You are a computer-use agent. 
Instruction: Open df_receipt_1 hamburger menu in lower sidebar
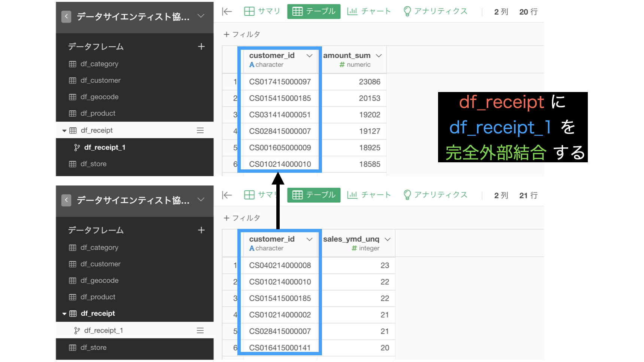tap(200, 331)
